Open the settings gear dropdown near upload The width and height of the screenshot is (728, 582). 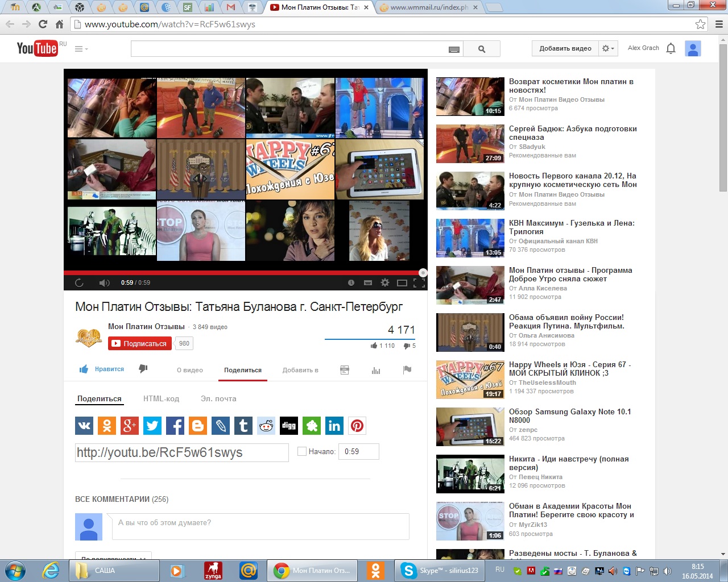[608, 48]
